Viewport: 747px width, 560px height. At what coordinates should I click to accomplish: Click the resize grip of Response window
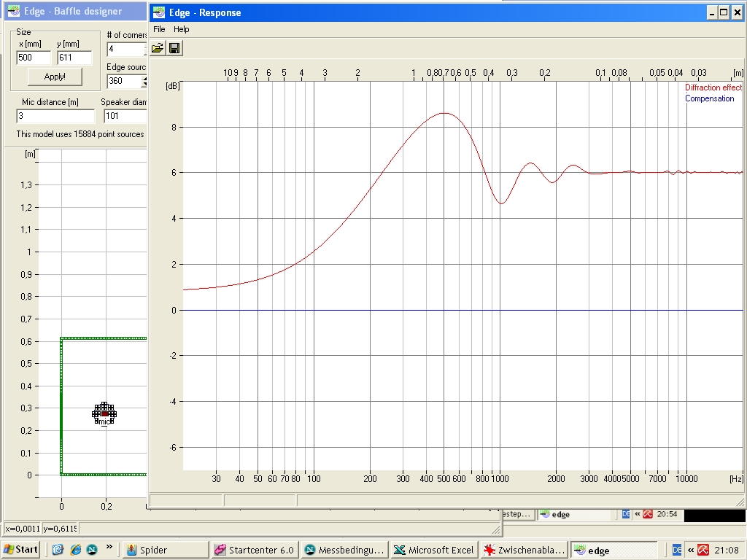pos(740,502)
